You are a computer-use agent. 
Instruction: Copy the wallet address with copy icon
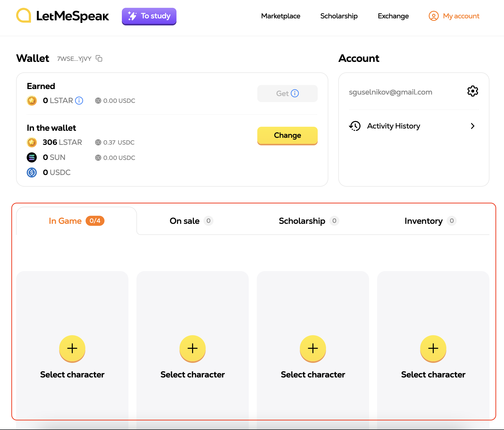click(99, 58)
